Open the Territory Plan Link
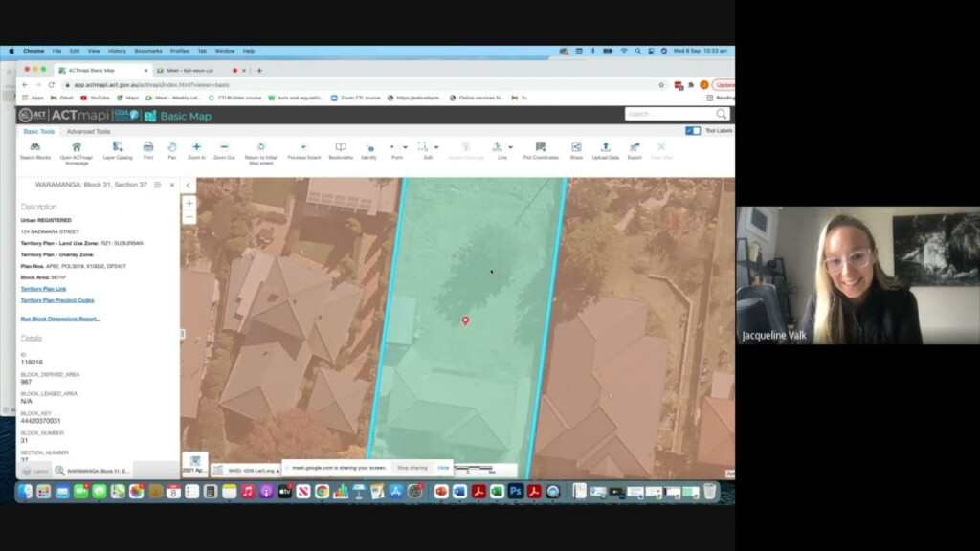 (x=43, y=289)
